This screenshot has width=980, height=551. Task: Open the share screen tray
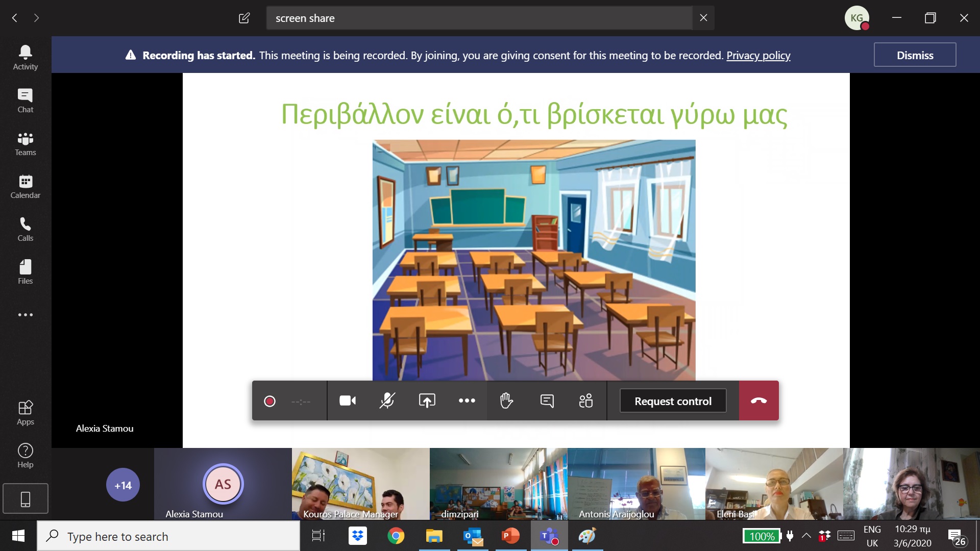[427, 401]
